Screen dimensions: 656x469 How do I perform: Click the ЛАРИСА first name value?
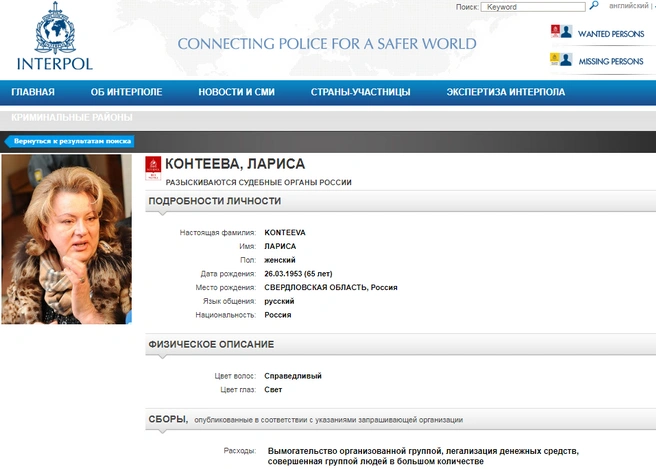(280, 246)
